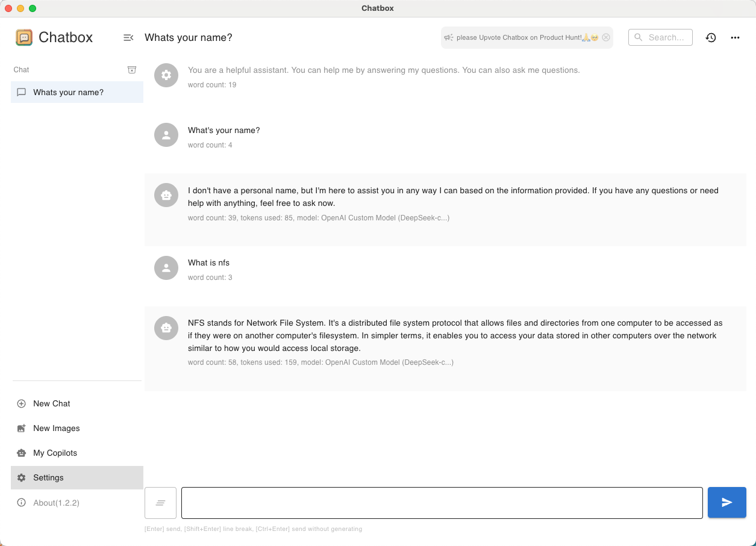Screen dimensions: 756x546
Task: Open Settings from the sidebar
Action: click(x=48, y=477)
